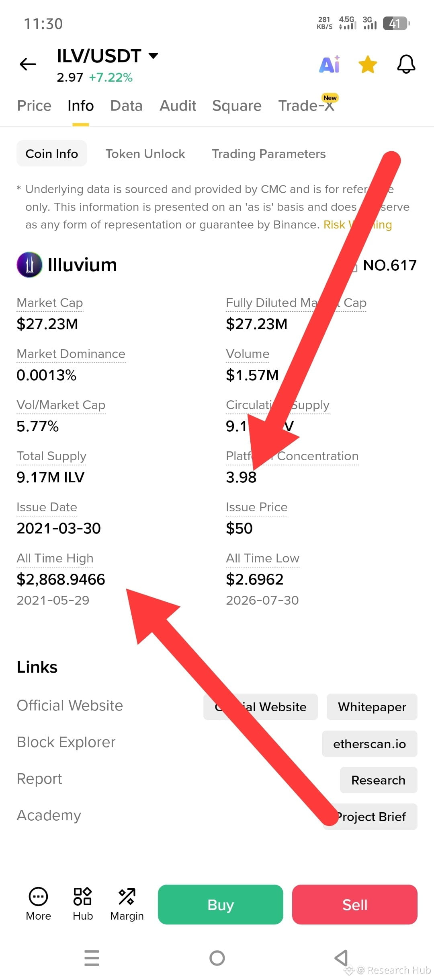Expand the ILV/USDT pair dropdown

153,56
